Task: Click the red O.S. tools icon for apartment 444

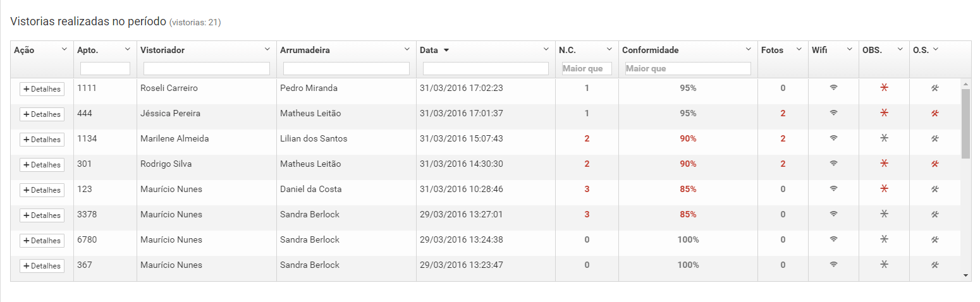Action: [x=934, y=114]
